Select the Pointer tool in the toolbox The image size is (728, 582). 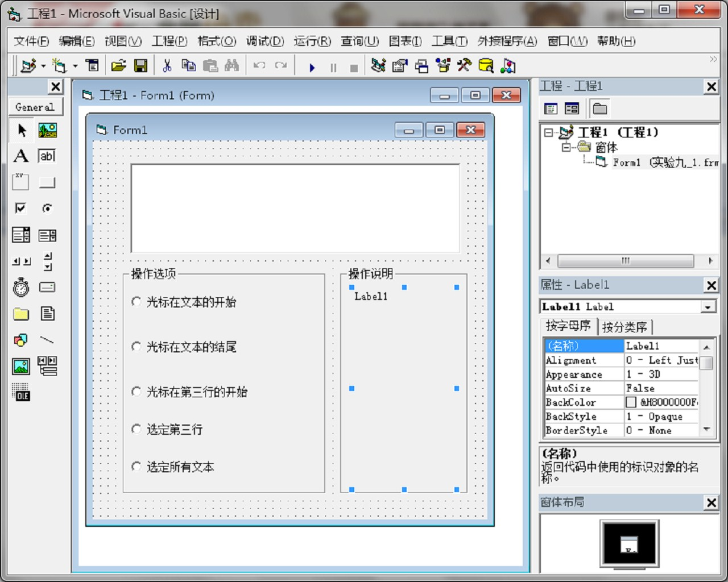(x=21, y=131)
